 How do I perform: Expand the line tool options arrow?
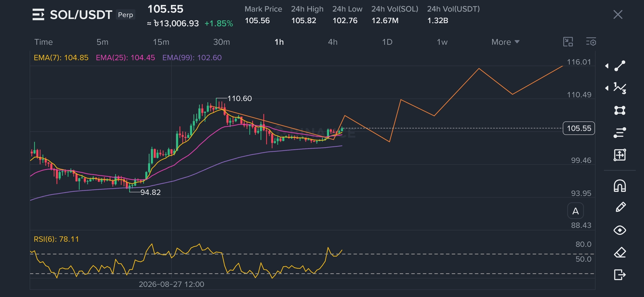point(607,66)
